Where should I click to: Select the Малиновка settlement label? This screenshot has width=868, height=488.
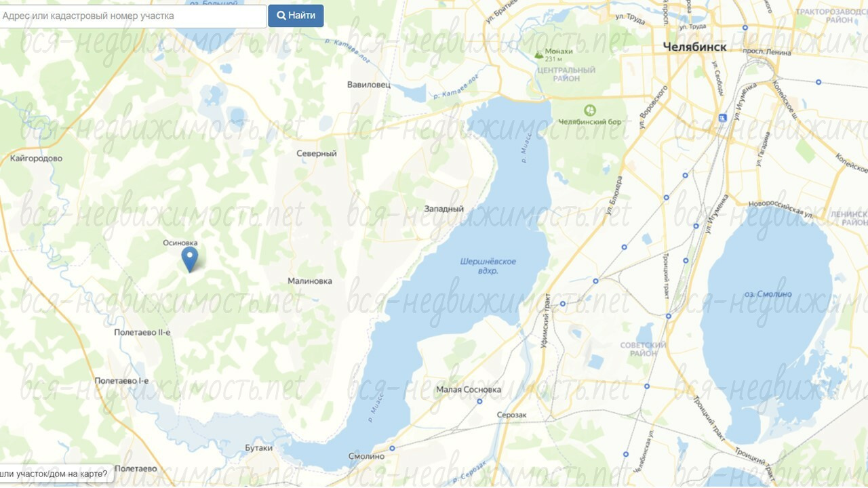tap(310, 281)
